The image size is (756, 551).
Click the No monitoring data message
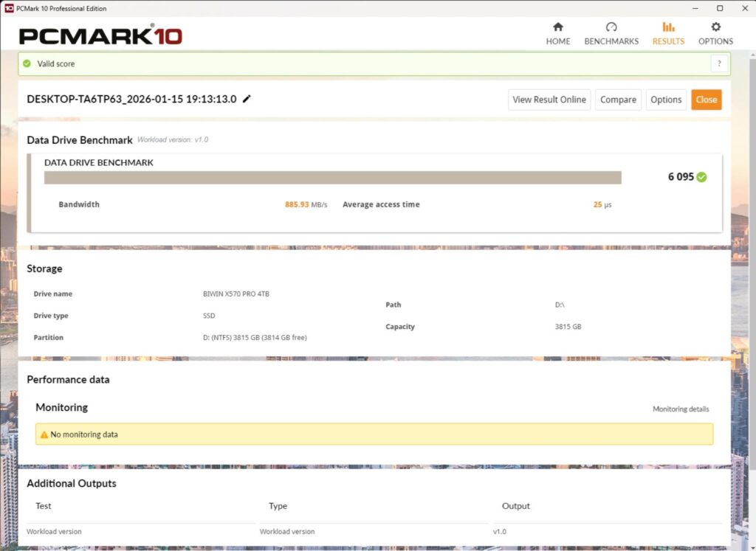point(84,434)
